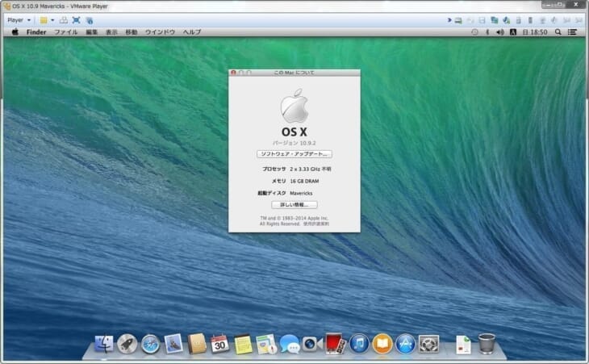This screenshot has height=364, width=589.
Task: Open Finder from the Dock
Action: [x=103, y=344]
